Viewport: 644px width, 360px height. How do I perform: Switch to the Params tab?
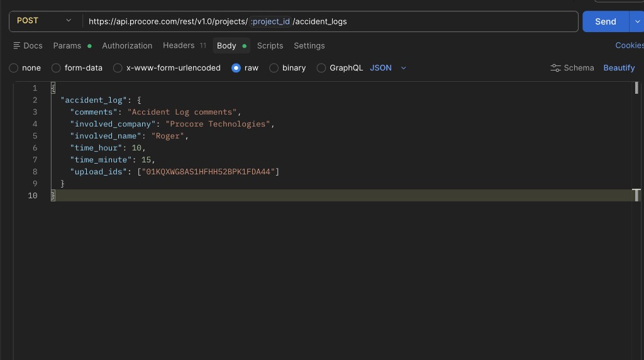72,45
